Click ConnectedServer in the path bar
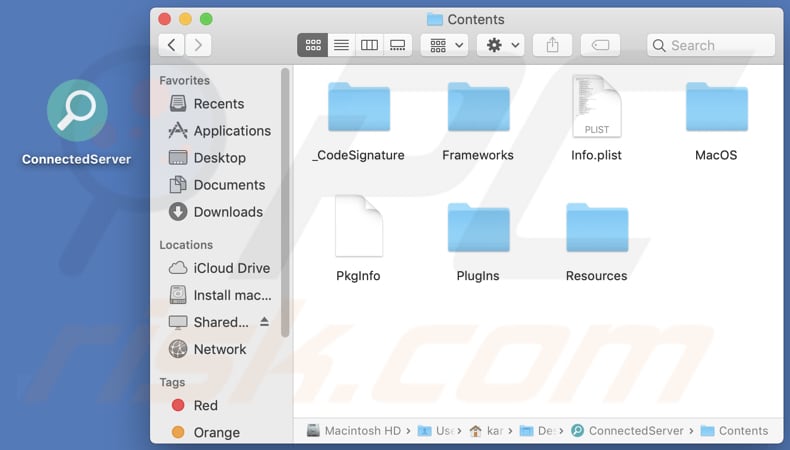 pos(627,431)
